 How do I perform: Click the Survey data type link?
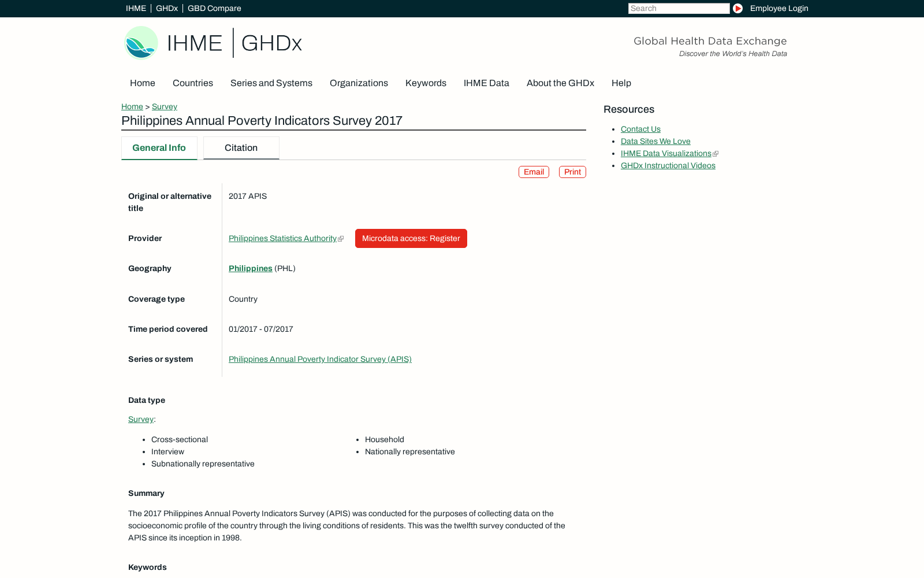point(141,420)
